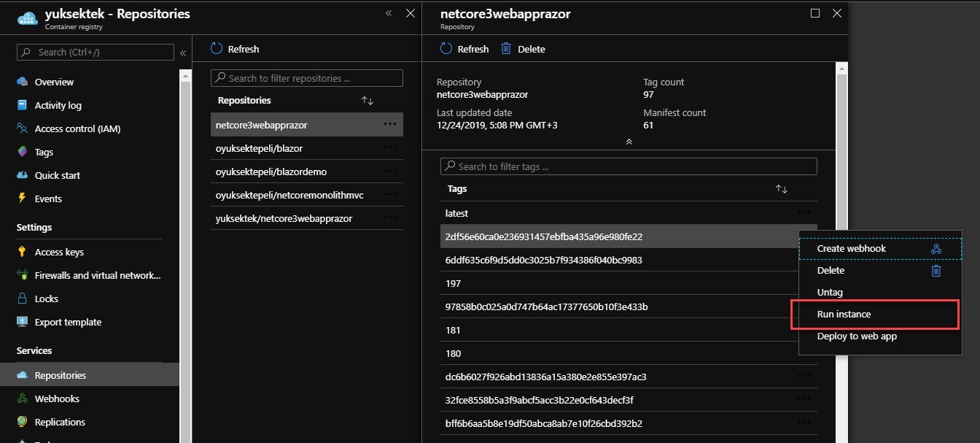Open more options for tag dc6b6027f926abd13836a15a380e2e855e397ac3
Screen dimensions: 980x443
[x=804, y=376]
